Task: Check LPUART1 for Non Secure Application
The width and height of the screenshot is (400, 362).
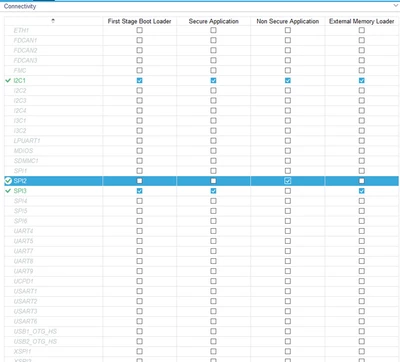Action: pos(288,141)
